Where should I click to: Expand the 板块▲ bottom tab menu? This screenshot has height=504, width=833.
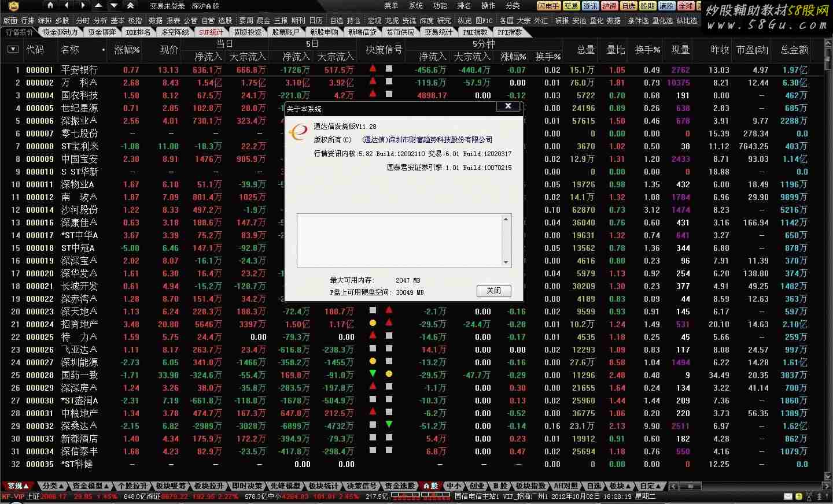(x=621, y=486)
